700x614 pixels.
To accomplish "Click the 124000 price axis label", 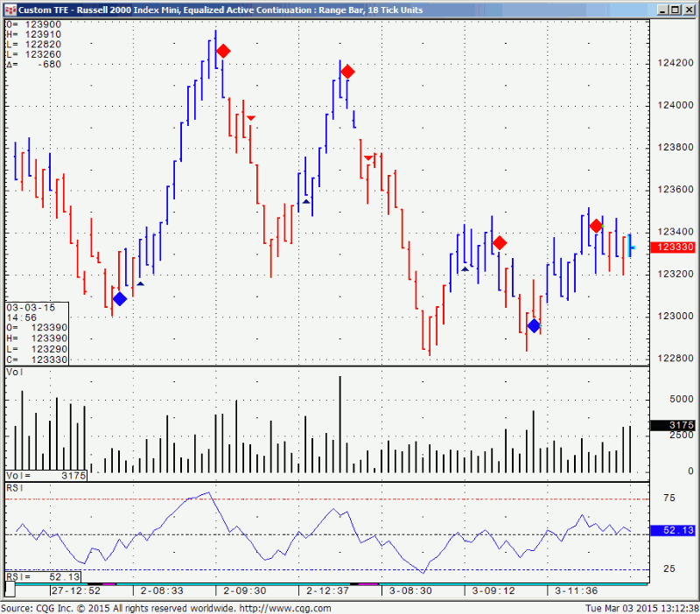I will click(675, 105).
